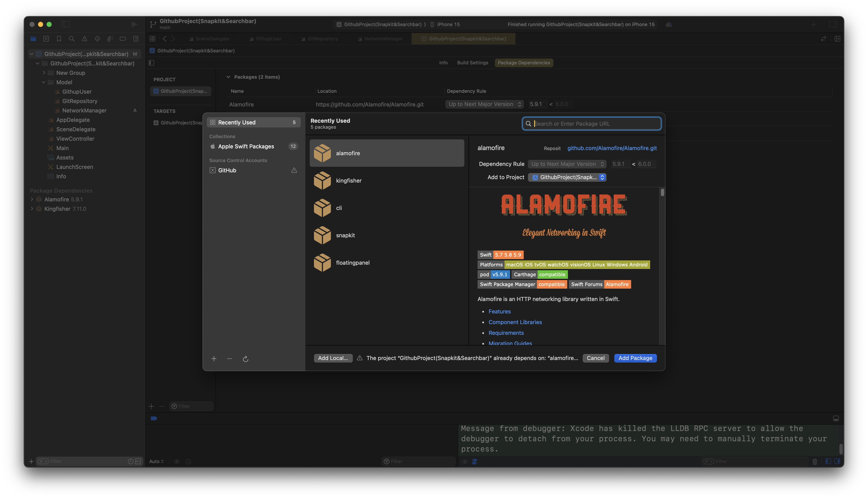Open the Features link in README
The image size is (868, 499).
click(499, 312)
